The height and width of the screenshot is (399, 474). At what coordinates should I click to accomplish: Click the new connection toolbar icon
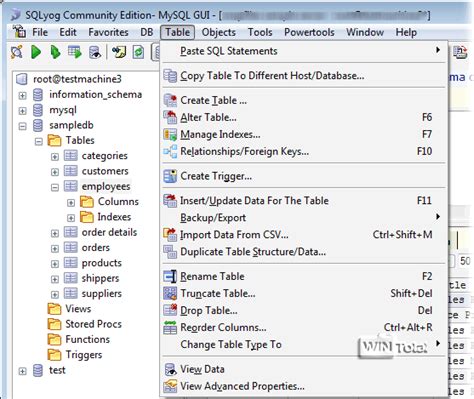coord(17,52)
